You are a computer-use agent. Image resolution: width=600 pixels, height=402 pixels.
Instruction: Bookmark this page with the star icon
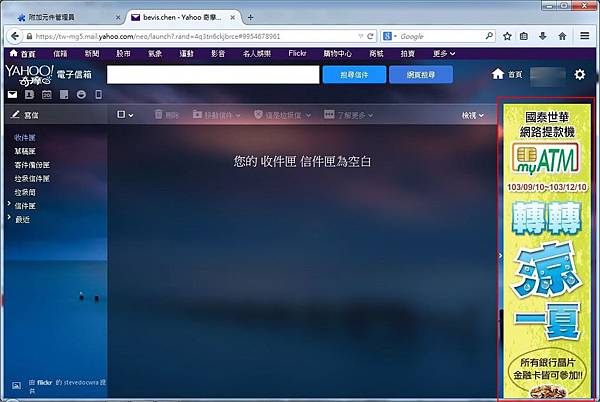tap(507, 36)
